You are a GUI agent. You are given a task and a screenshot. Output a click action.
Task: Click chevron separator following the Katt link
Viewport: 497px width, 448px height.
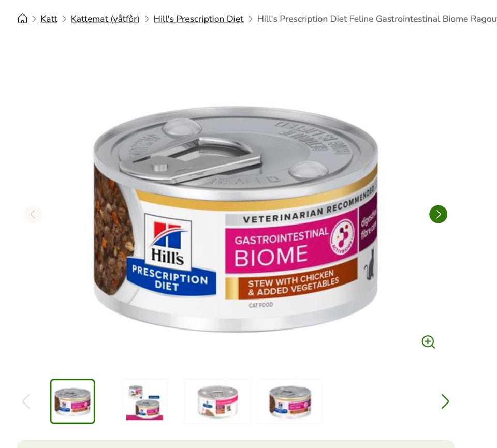click(64, 19)
